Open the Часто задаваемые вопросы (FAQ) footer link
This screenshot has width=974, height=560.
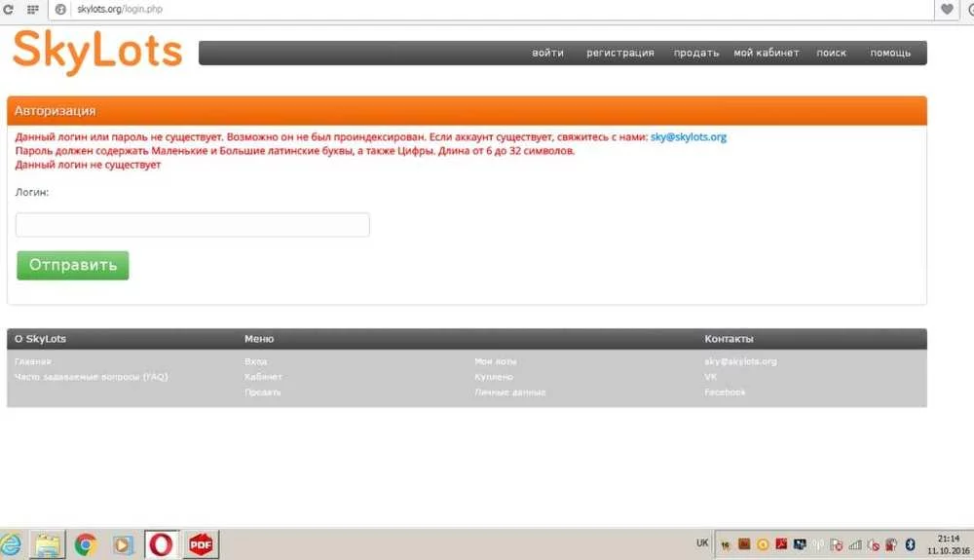click(x=92, y=377)
